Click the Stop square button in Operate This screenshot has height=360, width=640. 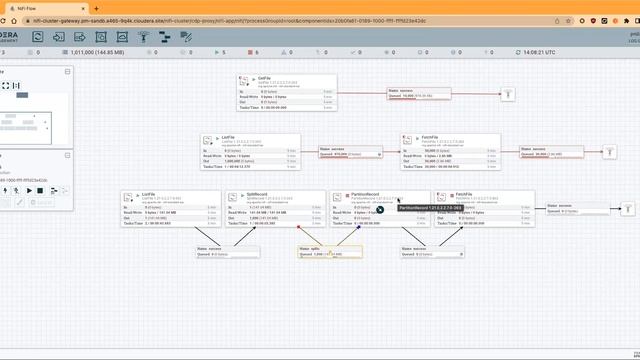40,191
